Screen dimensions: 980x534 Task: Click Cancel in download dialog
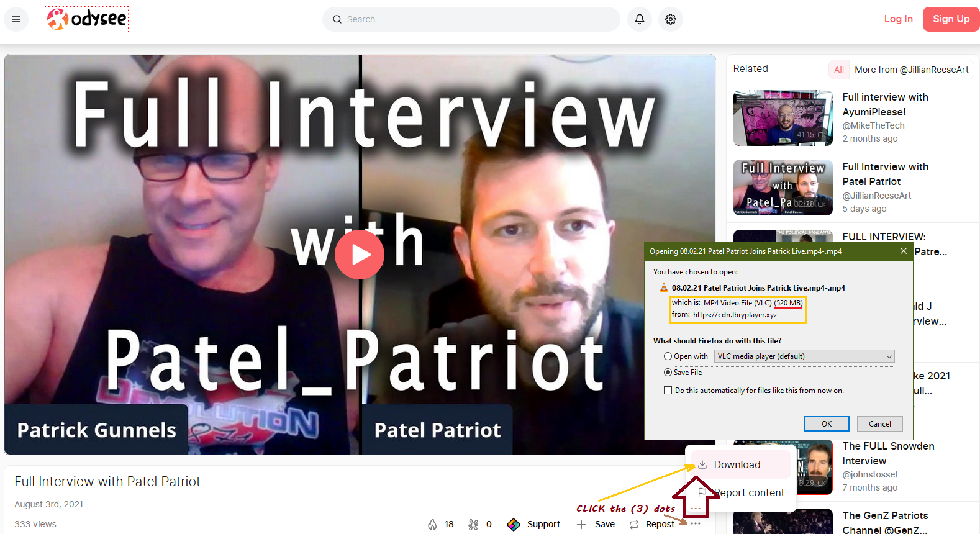pos(879,423)
